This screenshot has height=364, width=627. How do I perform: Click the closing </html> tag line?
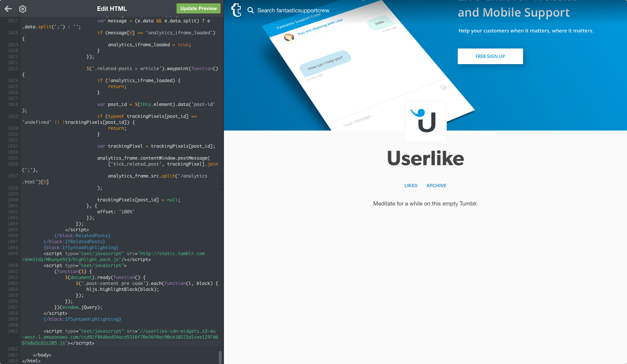(31, 361)
